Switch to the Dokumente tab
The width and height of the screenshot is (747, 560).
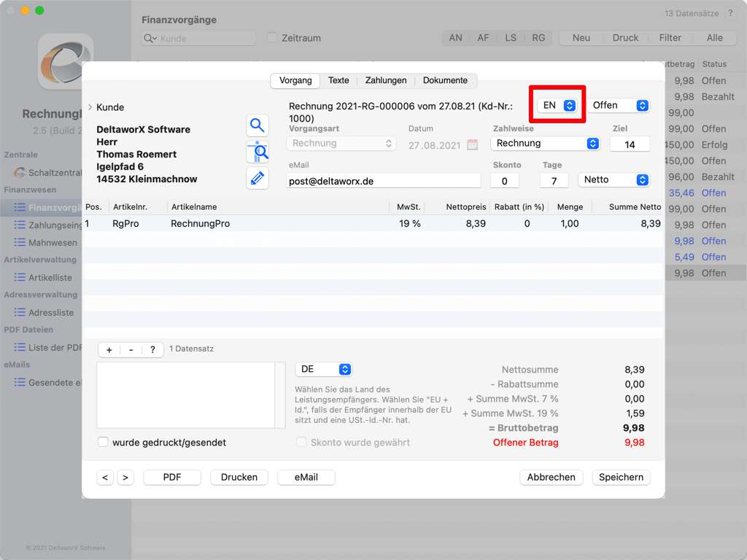[x=445, y=80]
